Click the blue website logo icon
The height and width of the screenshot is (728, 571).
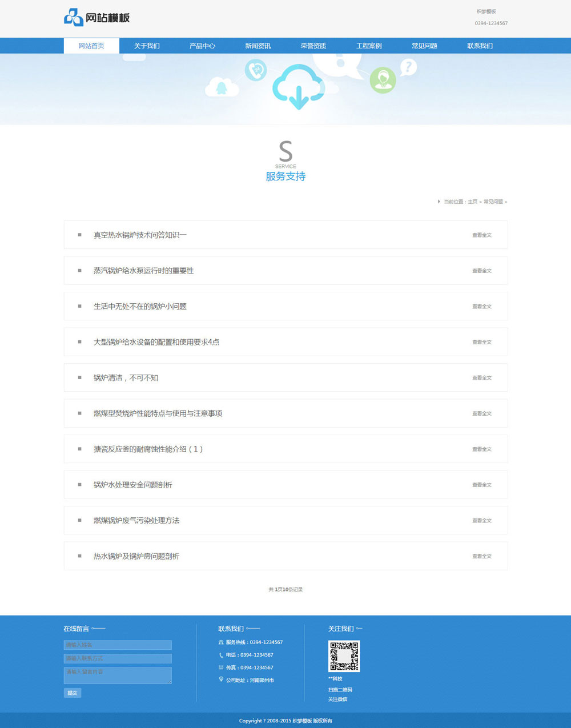[73, 17]
